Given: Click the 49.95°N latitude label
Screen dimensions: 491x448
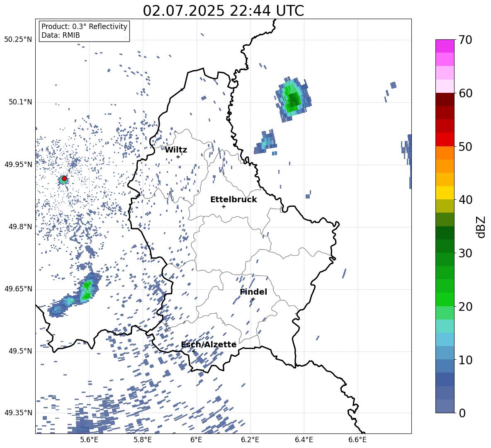Looking at the screenshot, I should [x=18, y=164].
